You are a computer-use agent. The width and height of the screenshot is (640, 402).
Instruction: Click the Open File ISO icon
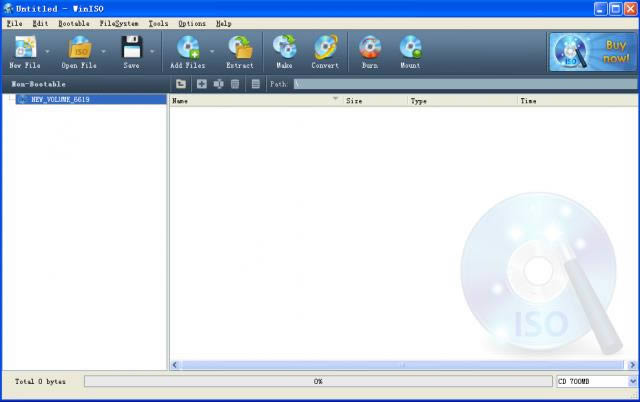click(x=79, y=48)
